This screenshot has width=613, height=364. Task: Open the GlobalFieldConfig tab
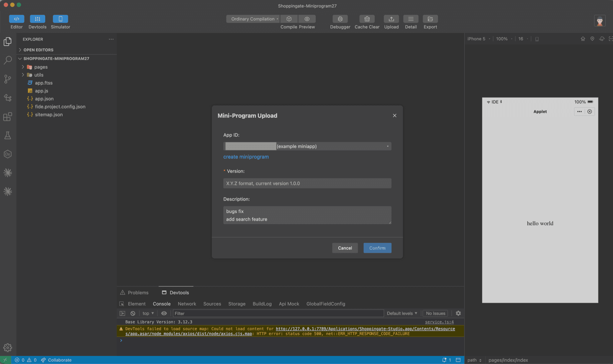point(326,304)
